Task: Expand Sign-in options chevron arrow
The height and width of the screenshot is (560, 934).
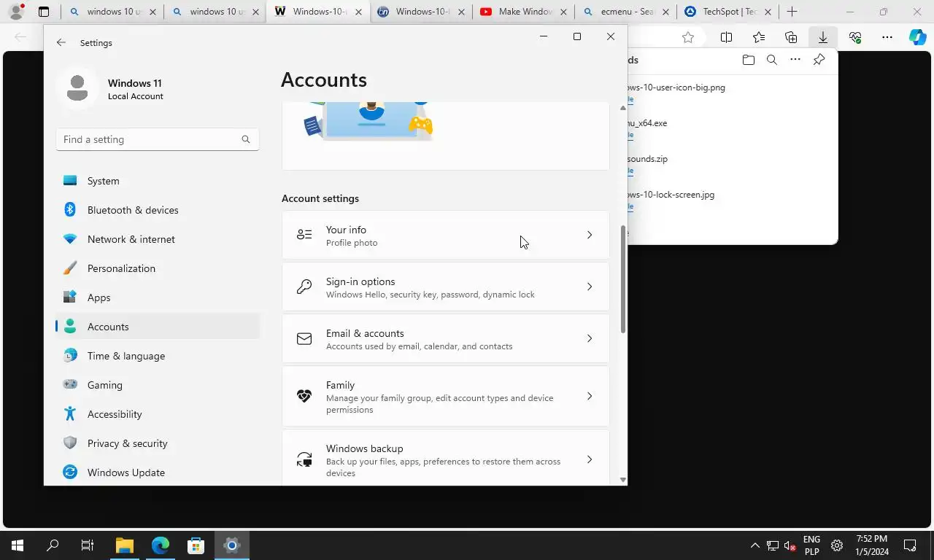Action: tap(590, 287)
